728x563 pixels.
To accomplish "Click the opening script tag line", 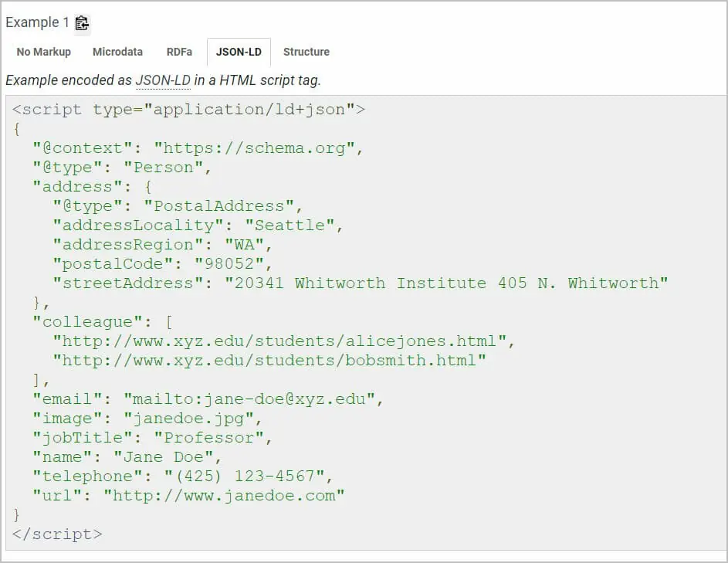I will click(x=188, y=110).
